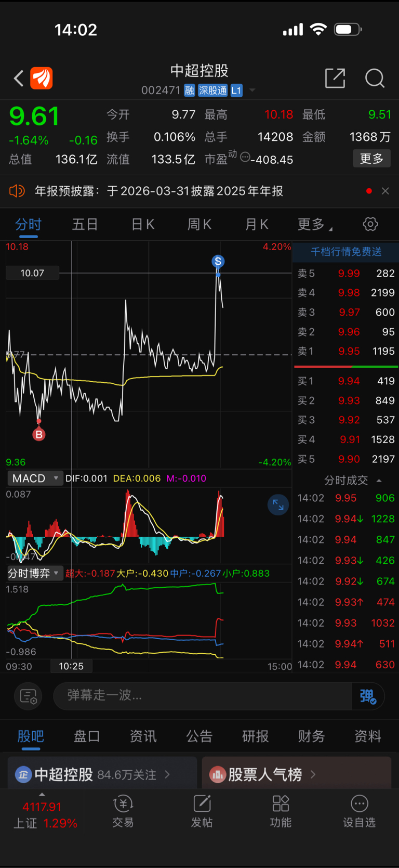Screen dimensions: 399x868
Task: Open the danmaku settings icon
Action: coord(28,696)
